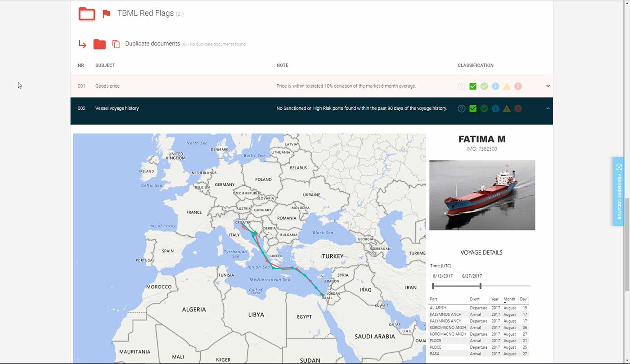This screenshot has width=630, height=364.
Task: Open the Fragment Locator side tab
Action: click(x=618, y=191)
